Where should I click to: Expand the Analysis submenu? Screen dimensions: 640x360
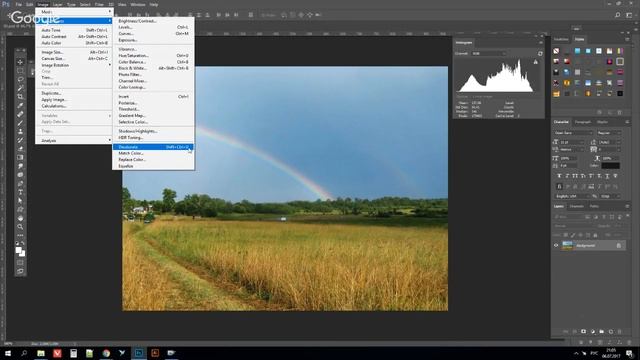pos(73,140)
